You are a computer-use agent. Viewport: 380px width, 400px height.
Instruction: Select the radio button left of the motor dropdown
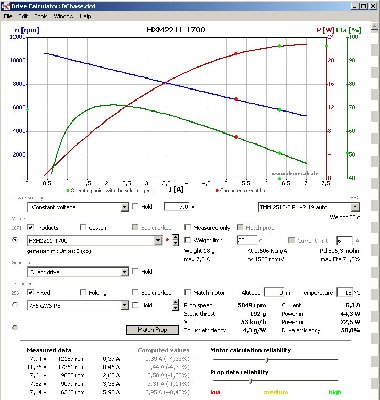[15, 240]
